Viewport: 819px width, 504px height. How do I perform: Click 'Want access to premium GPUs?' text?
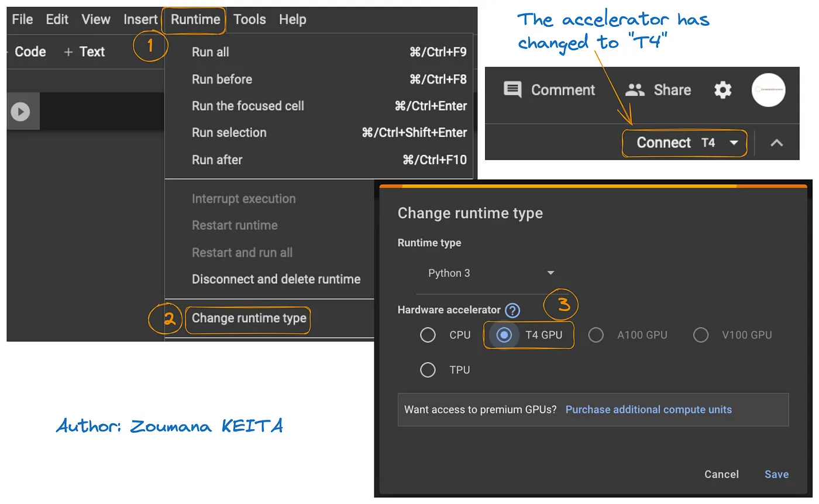pos(480,409)
